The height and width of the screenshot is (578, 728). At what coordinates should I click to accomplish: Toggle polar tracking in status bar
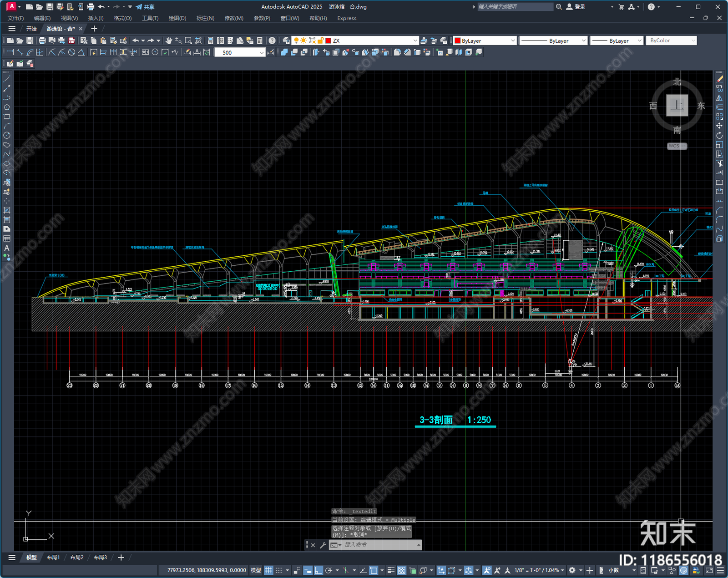click(x=329, y=570)
